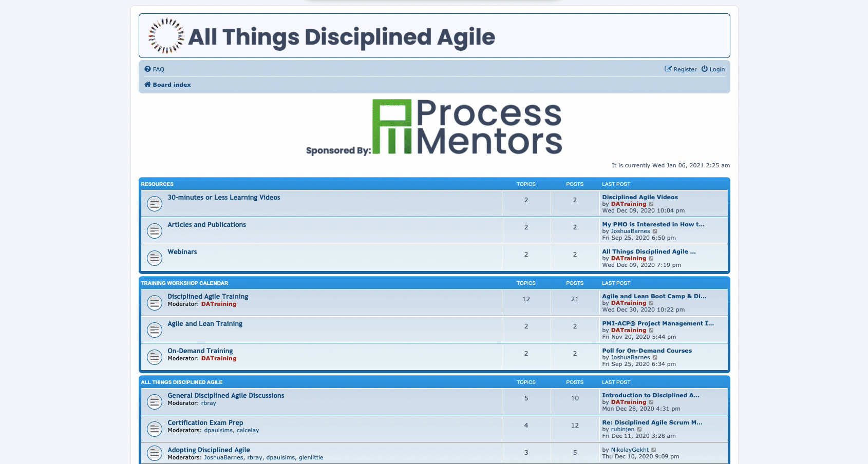View latest post icon for Disciplined Agile Videos

[652, 204]
